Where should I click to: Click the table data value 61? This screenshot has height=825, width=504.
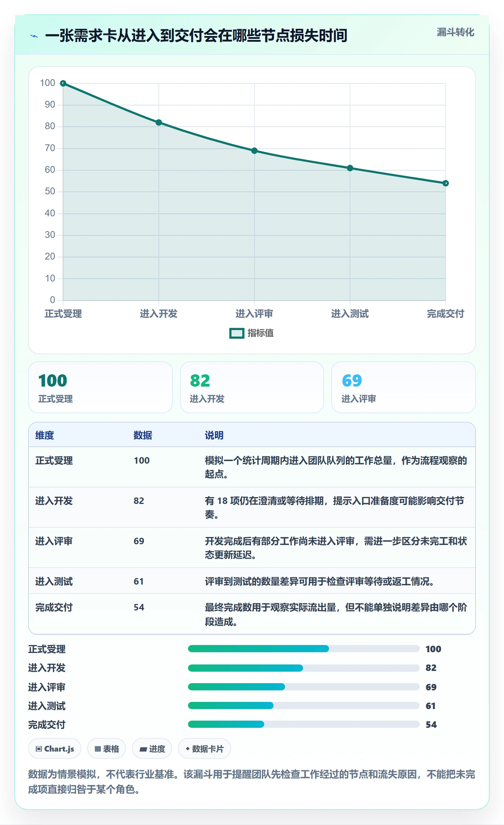pos(139,582)
